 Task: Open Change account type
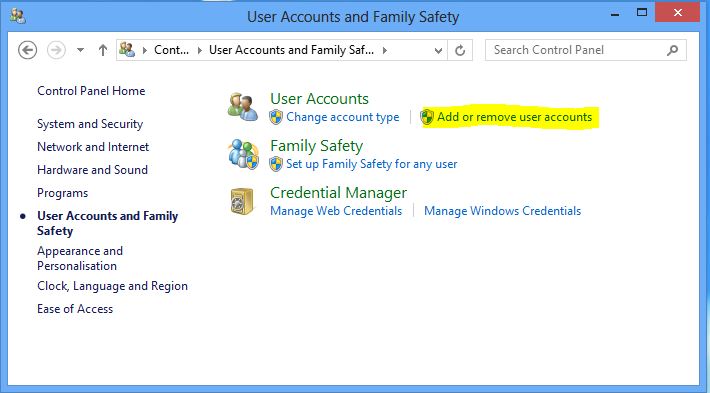pos(343,117)
